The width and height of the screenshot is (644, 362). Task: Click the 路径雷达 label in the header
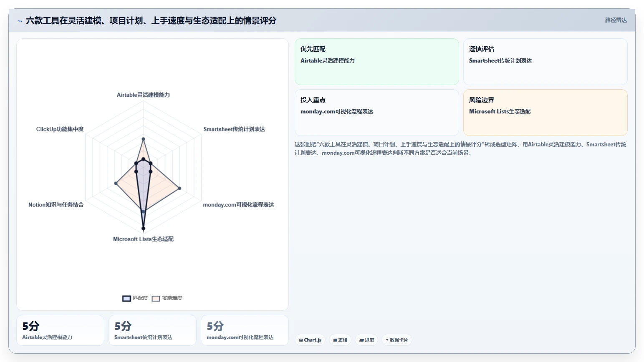[616, 20]
